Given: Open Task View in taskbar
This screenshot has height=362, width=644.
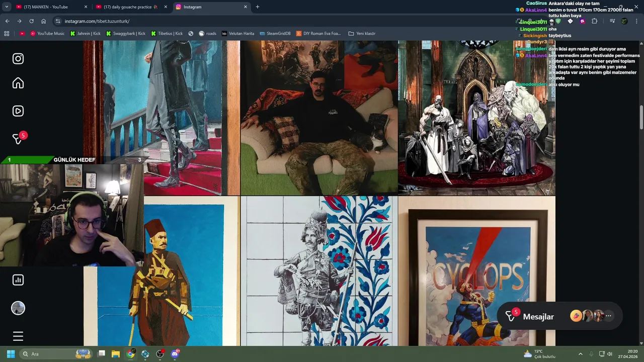Looking at the screenshot, I should (x=101, y=354).
